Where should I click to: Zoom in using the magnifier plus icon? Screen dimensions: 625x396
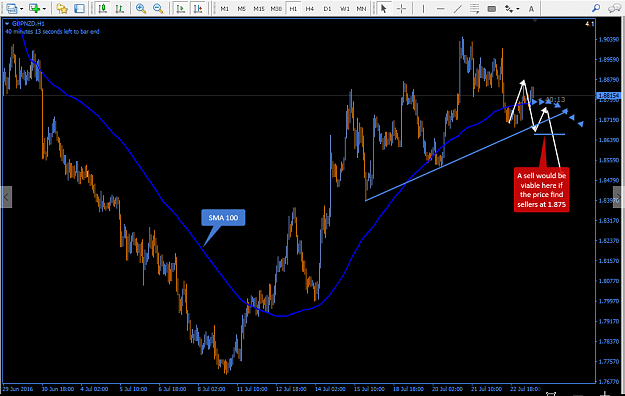tap(141, 8)
